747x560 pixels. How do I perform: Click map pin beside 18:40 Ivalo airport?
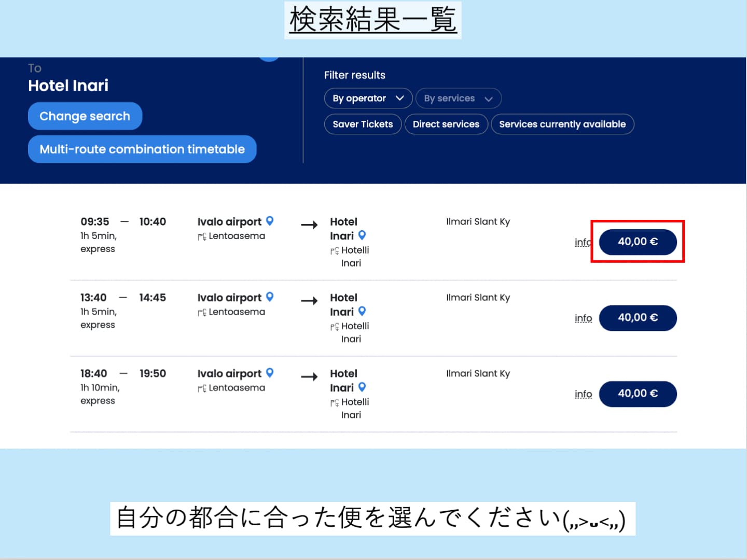pos(270,373)
